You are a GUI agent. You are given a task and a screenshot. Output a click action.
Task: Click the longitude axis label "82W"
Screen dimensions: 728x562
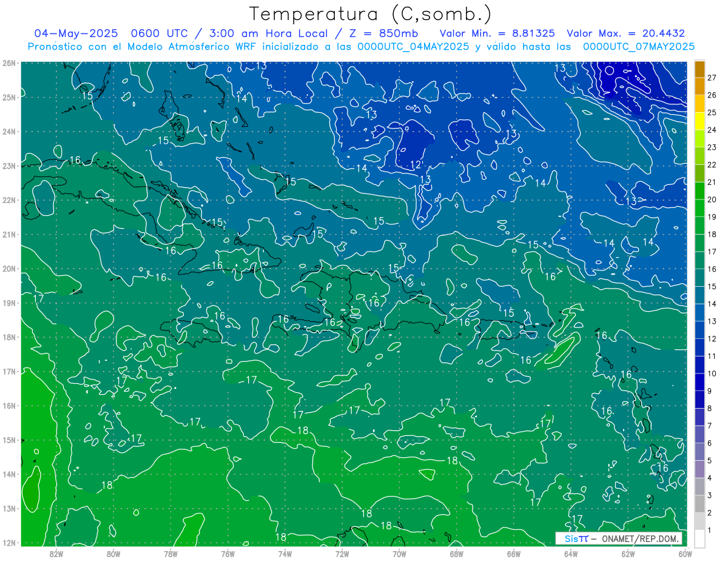[56, 553]
